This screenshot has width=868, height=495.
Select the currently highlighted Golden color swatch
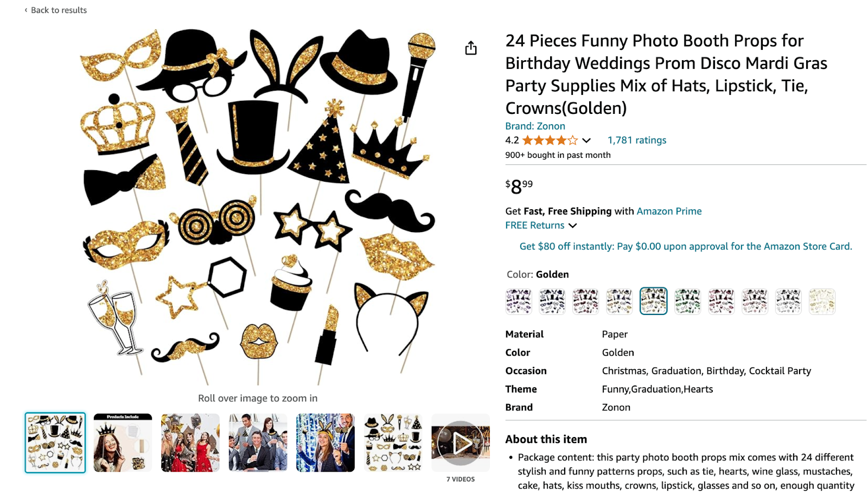click(x=653, y=301)
